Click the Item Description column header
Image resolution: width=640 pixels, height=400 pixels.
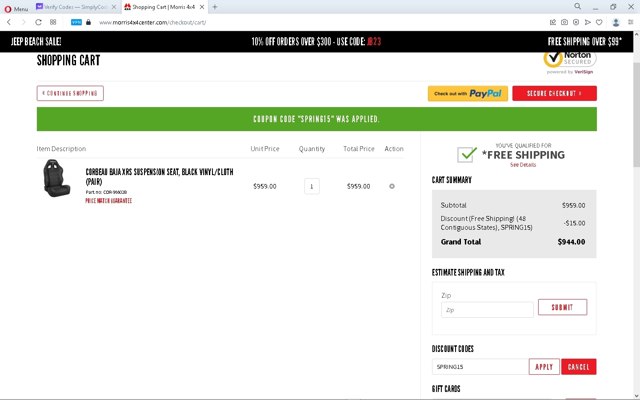[x=61, y=149]
